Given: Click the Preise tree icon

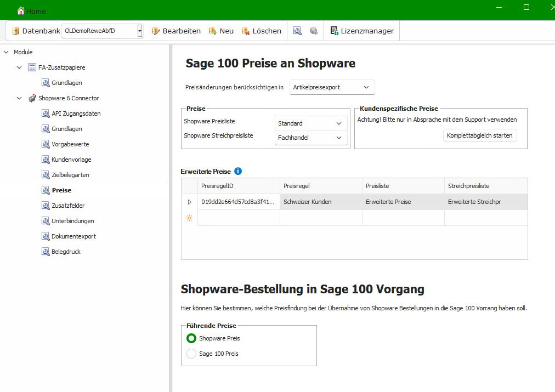Looking at the screenshot, I should tap(46, 190).
